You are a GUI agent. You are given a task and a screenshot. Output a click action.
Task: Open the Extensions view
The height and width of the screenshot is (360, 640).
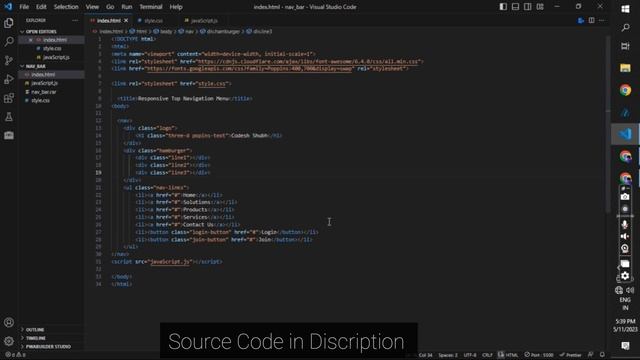9,98
